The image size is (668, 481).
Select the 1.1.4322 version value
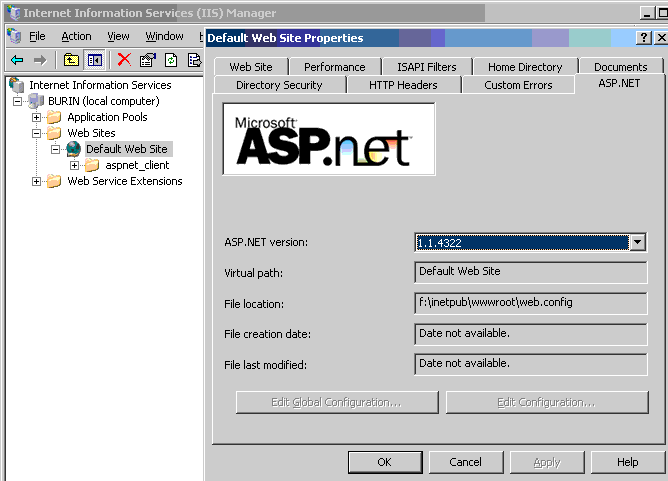pyautogui.click(x=522, y=242)
